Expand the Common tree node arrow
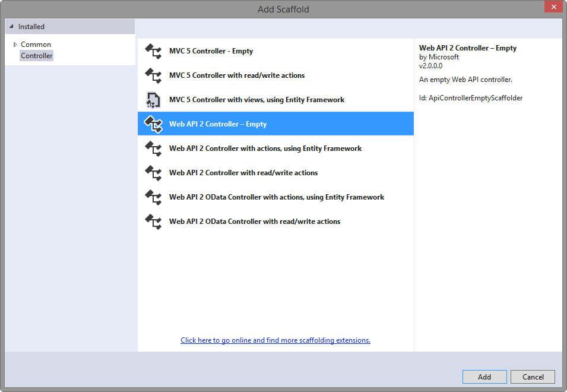 (15, 45)
